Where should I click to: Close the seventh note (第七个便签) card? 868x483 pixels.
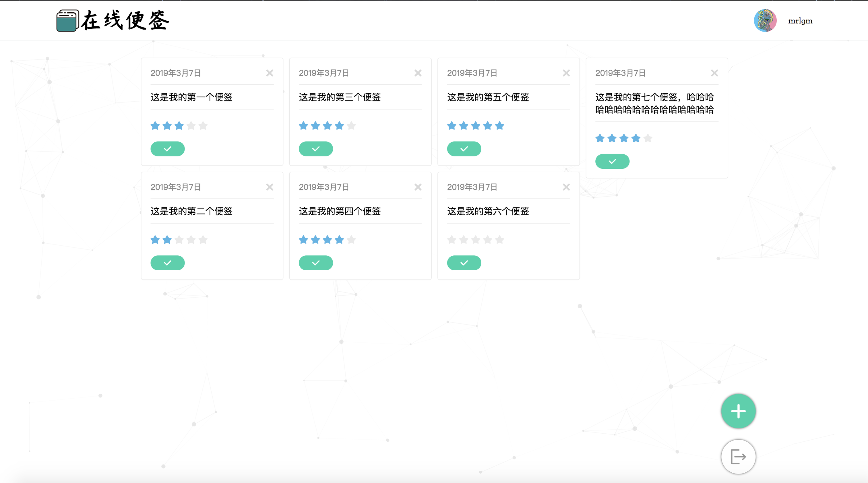coord(714,73)
